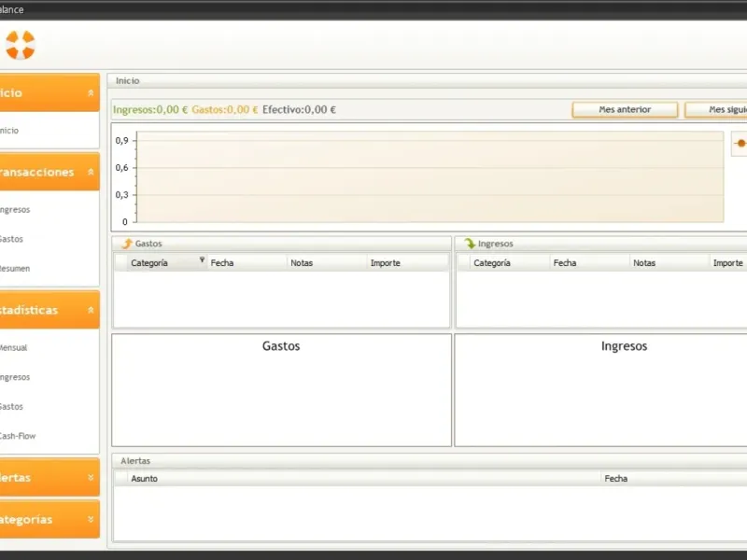Expand the Alertas sidebar section
The width and height of the screenshot is (747, 560).
point(91,477)
